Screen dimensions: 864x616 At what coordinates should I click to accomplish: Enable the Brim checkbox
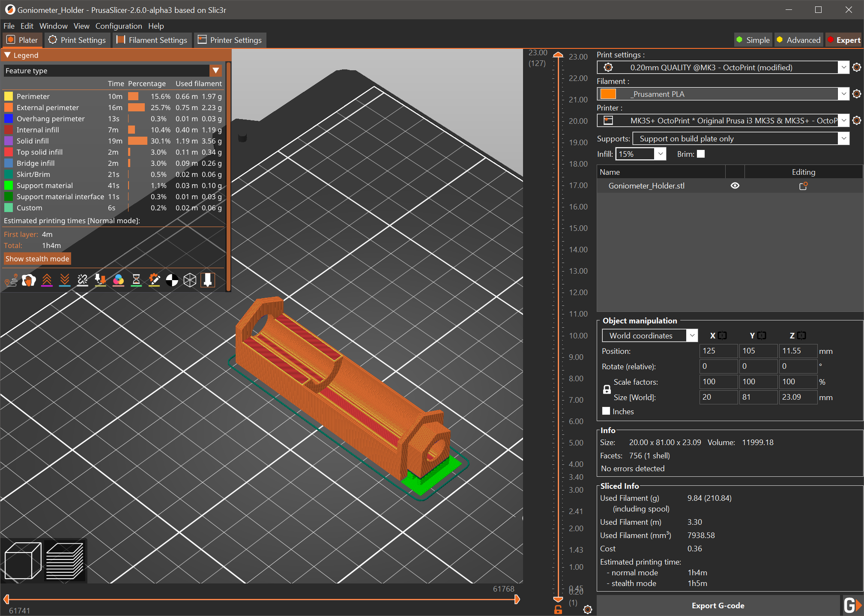tap(701, 154)
